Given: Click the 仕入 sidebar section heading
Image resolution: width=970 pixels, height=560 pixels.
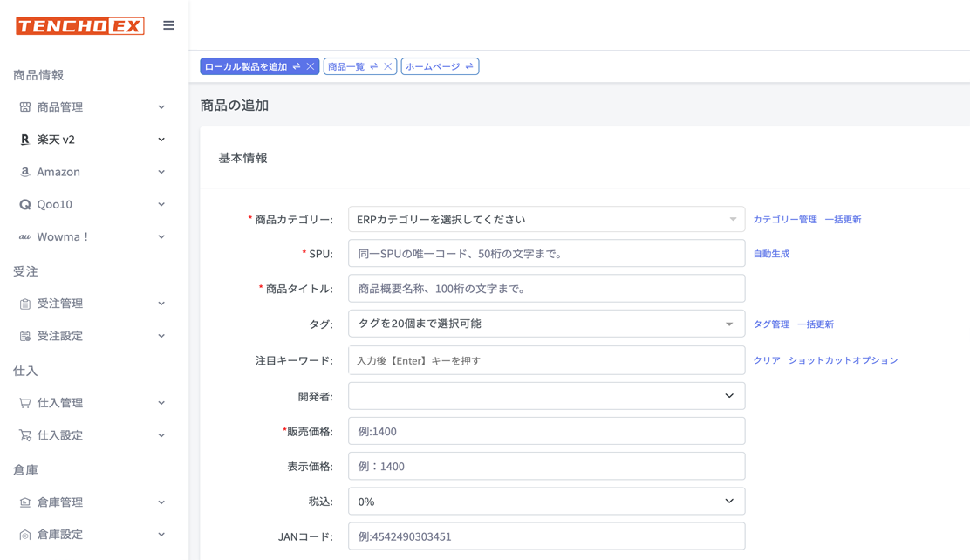Looking at the screenshot, I should coord(25,371).
